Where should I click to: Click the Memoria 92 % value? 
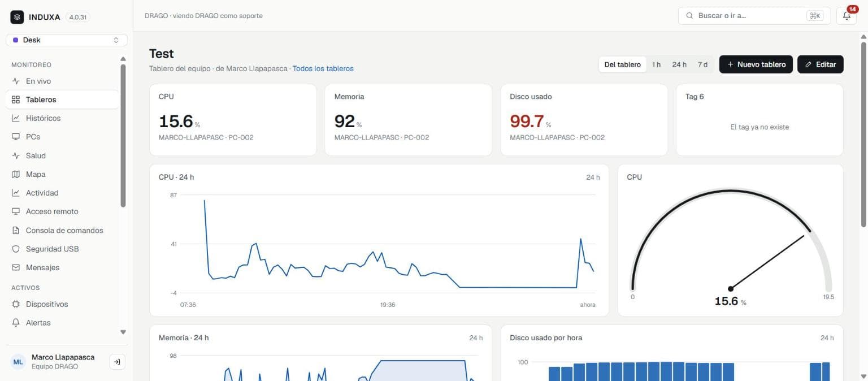click(x=348, y=122)
